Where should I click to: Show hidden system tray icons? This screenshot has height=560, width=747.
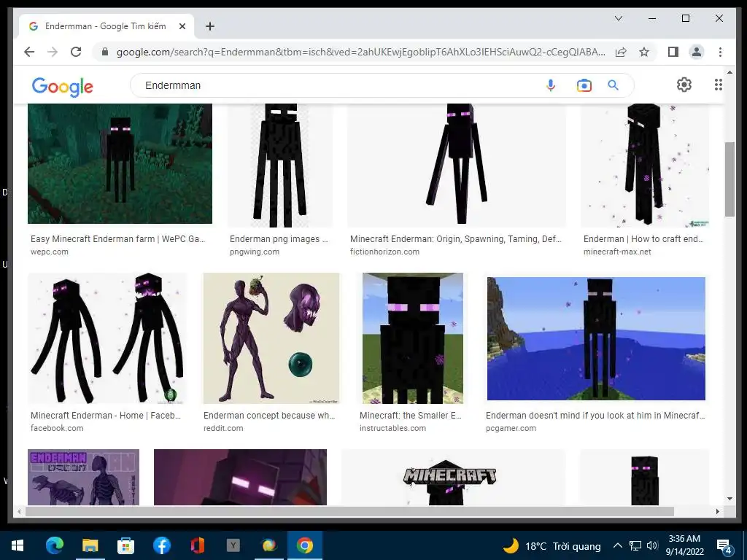point(617,545)
